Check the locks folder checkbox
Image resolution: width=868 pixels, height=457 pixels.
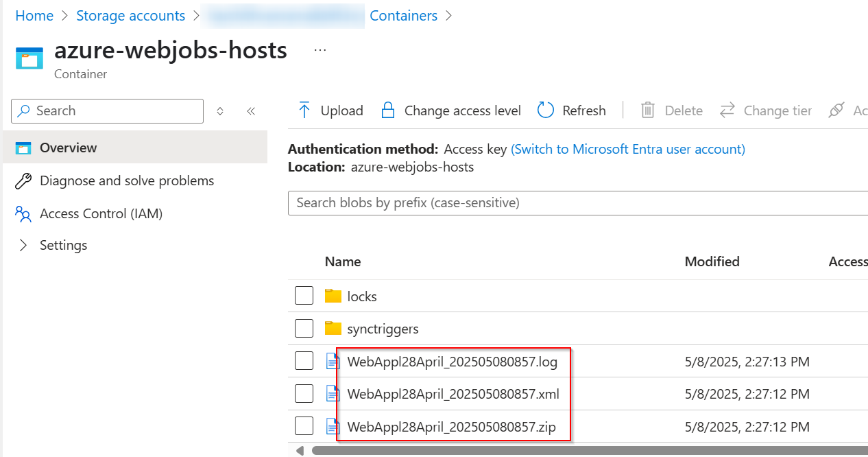pyautogui.click(x=304, y=296)
